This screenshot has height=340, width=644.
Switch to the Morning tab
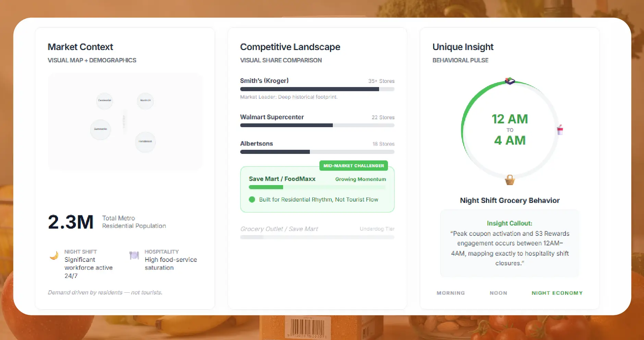pos(451,293)
